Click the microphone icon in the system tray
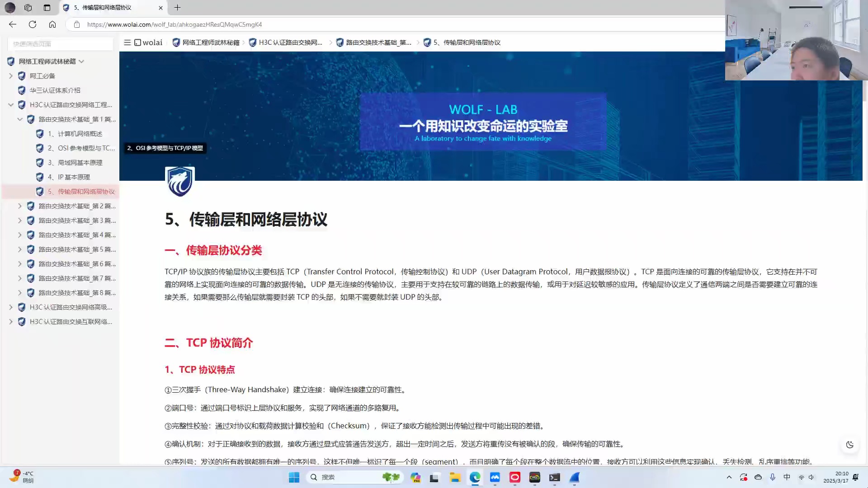 click(x=772, y=477)
